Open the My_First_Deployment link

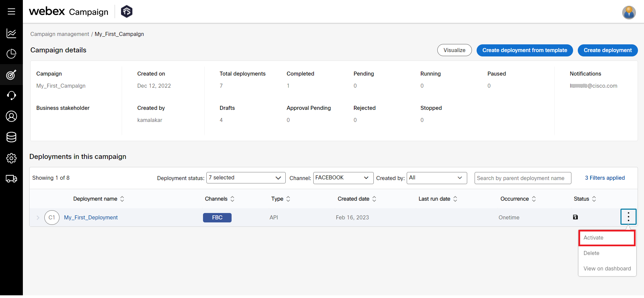tap(91, 218)
